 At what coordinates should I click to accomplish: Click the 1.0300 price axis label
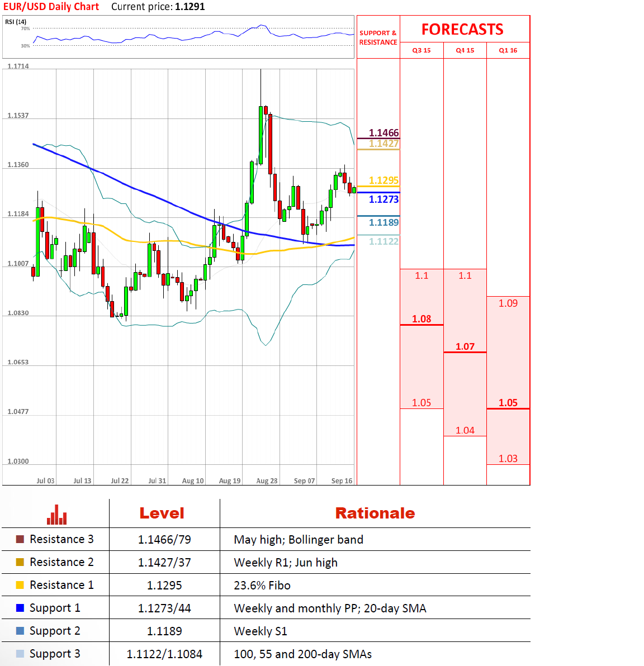pos(18,462)
